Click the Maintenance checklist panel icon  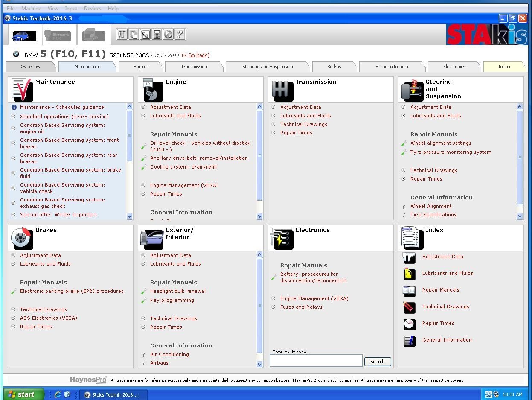pyautogui.click(x=22, y=90)
